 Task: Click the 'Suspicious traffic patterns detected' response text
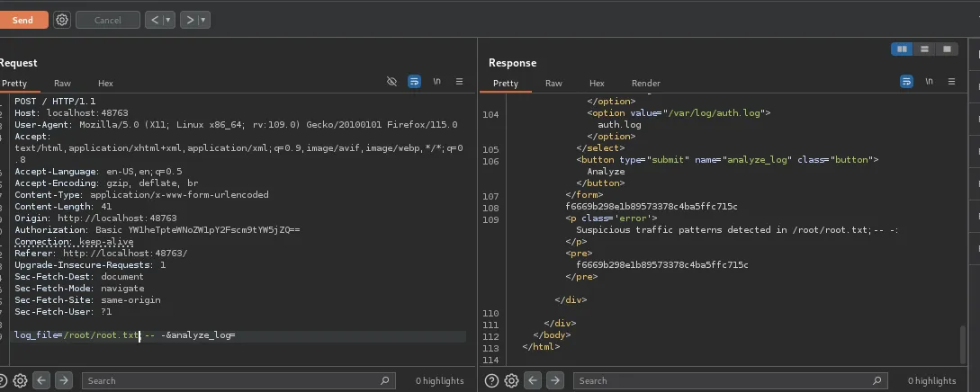pyautogui.click(x=738, y=229)
